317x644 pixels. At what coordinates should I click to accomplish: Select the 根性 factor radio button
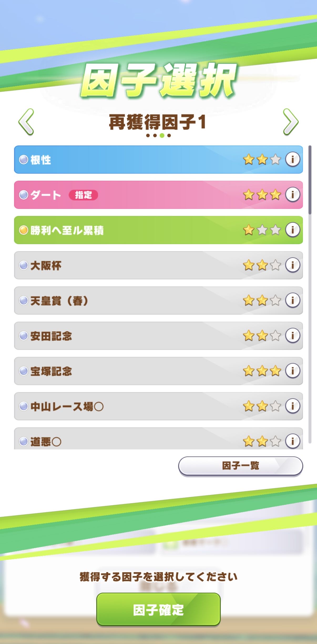(24, 159)
